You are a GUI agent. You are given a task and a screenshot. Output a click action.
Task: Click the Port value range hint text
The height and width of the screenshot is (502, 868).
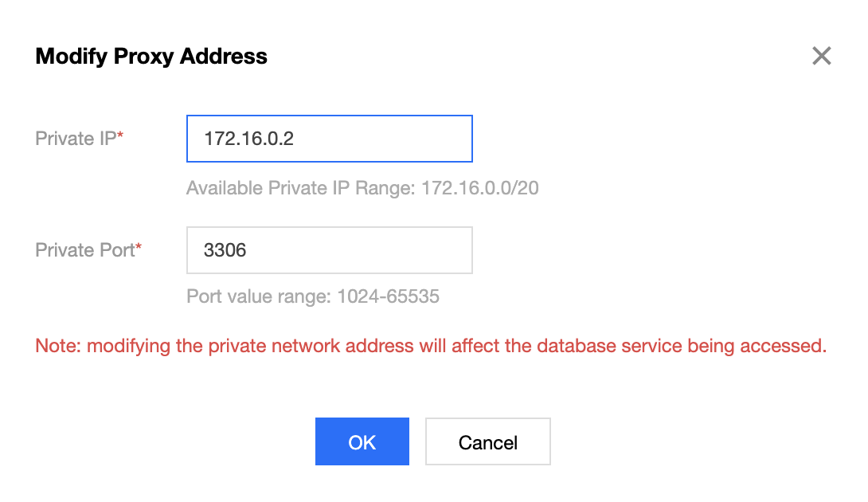pos(256,297)
